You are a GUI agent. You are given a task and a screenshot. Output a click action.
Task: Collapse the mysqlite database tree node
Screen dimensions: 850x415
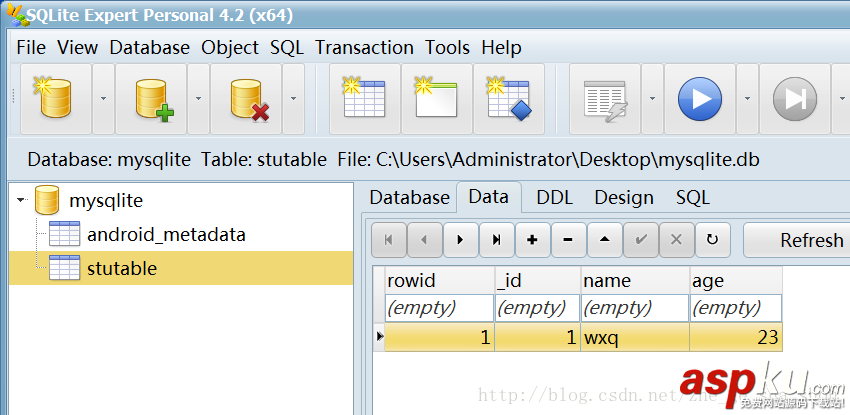coord(21,201)
